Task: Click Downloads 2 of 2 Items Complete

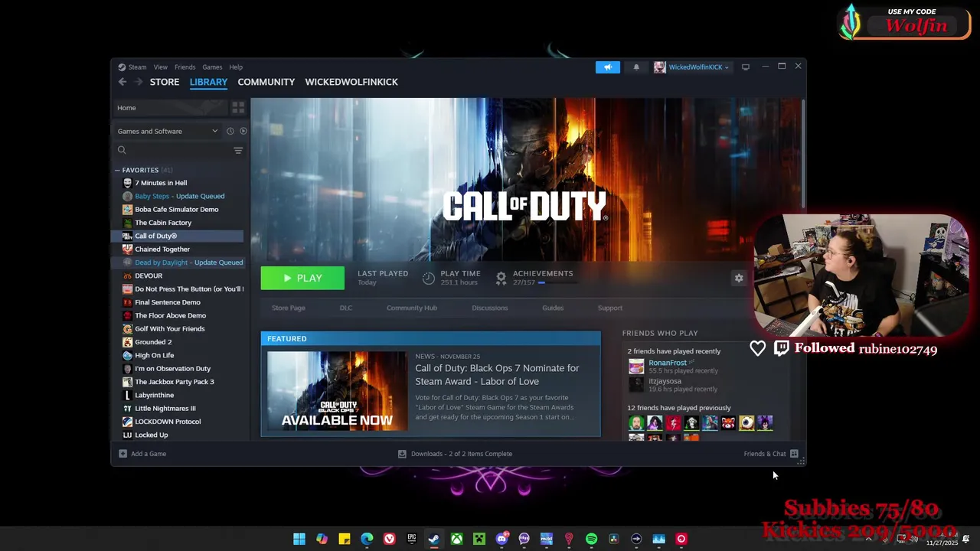Action: click(462, 454)
